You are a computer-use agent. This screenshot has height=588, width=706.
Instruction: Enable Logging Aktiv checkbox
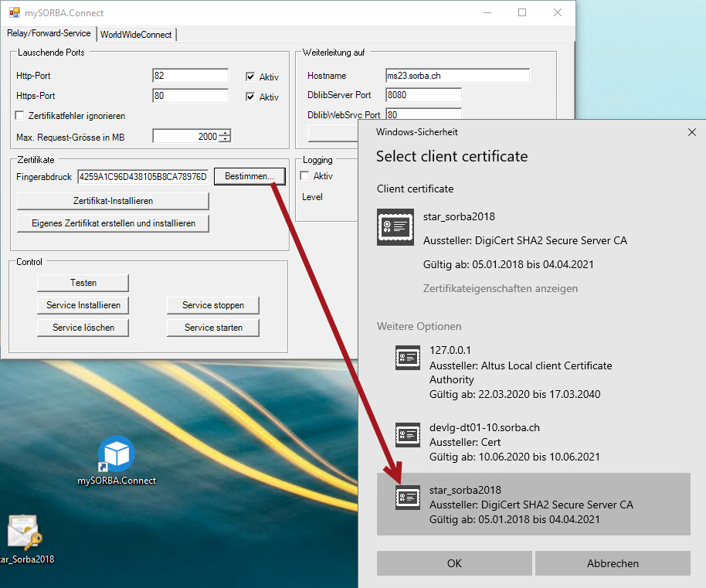coord(305,175)
